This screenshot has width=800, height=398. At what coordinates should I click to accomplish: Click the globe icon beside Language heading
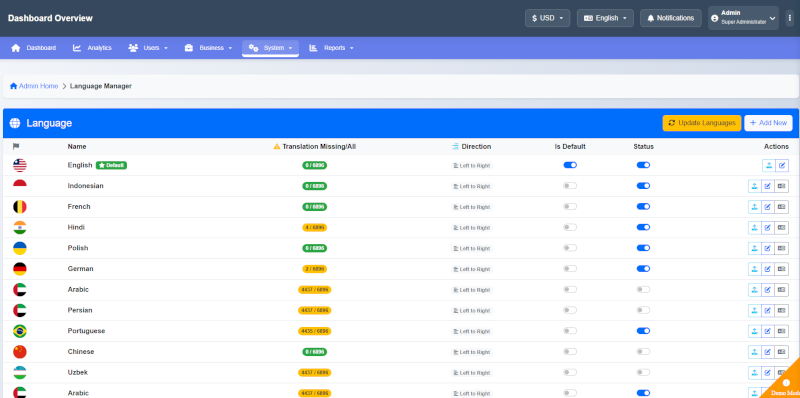point(15,123)
